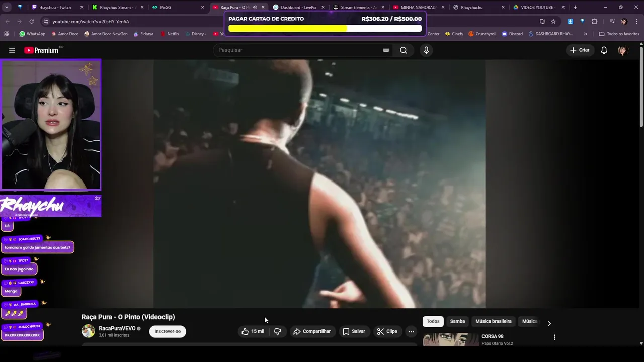
Task: Mute audio on Raça Pura tab
Action: pyautogui.click(x=255, y=7)
